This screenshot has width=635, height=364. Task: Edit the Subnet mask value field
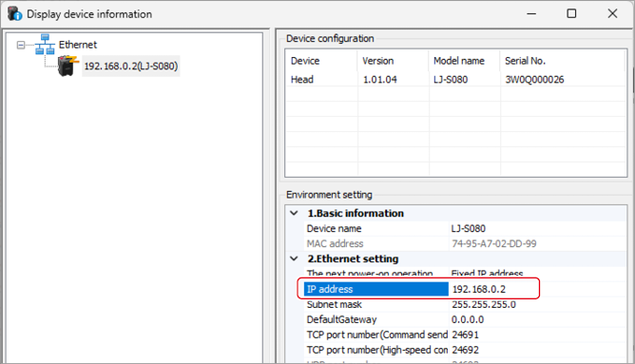pos(537,304)
